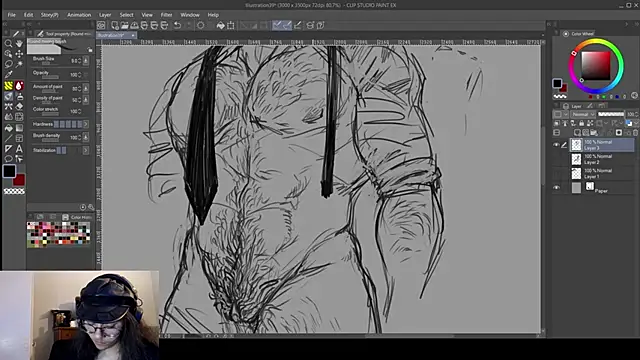Click the Save icon in command bar
640x360 pixels.
coord(134,25)
